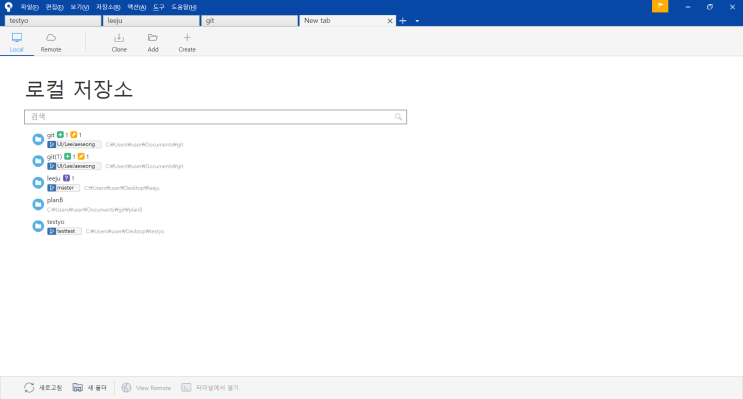Image resolution: width=743 pixels, height=399 pixels.
Task: Select the leeju repository name
Action: 54,178
